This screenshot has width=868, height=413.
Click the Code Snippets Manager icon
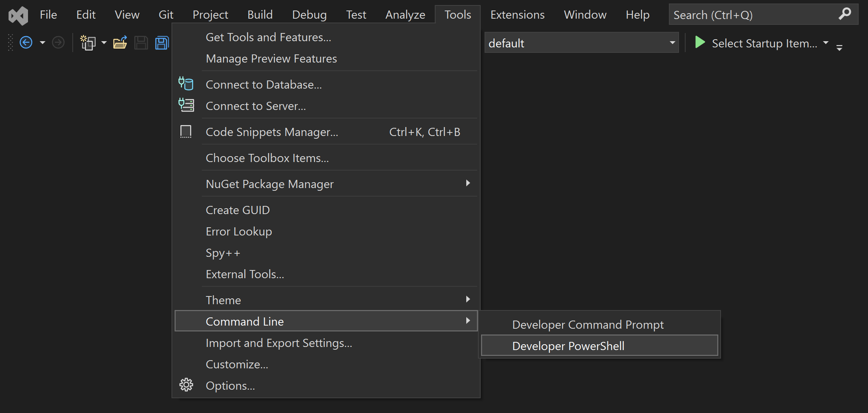pyautogui.click(x=186, y=131)
